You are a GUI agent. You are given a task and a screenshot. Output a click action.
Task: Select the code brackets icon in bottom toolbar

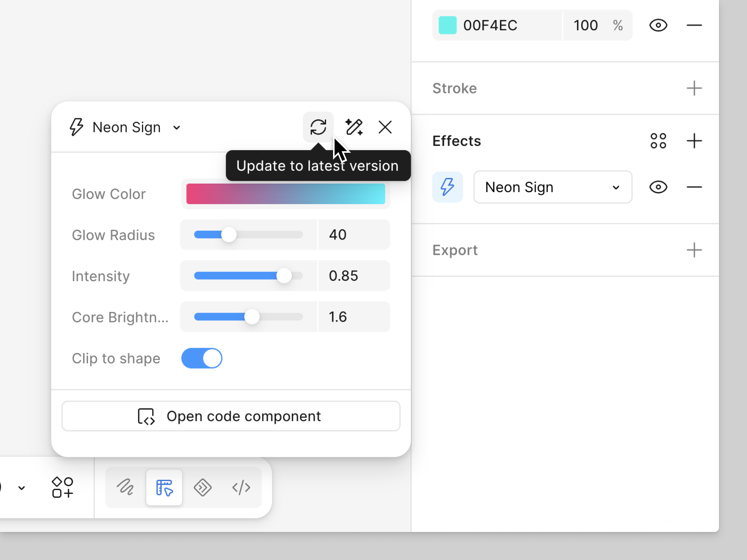coord(241,487)
